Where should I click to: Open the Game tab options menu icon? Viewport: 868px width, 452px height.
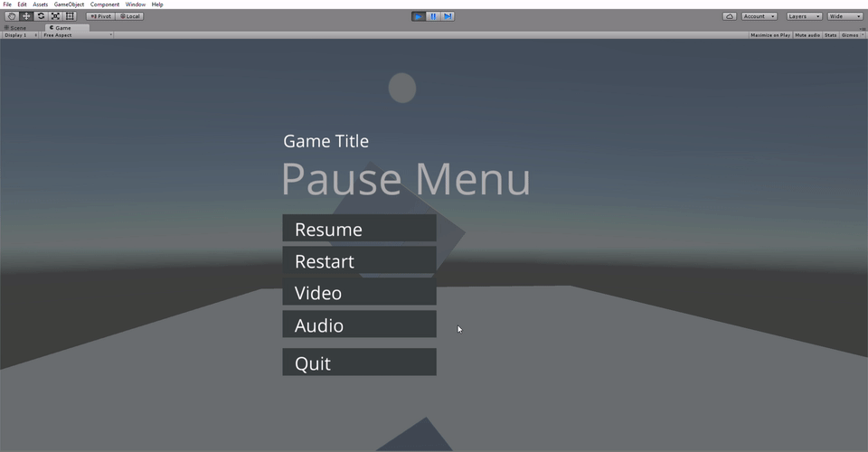click(863, 29)
